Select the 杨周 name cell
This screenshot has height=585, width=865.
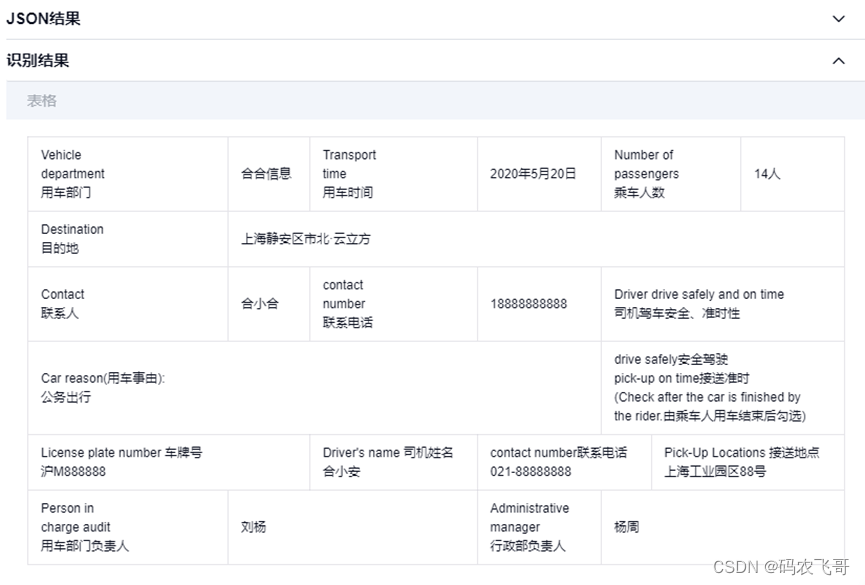723,528
